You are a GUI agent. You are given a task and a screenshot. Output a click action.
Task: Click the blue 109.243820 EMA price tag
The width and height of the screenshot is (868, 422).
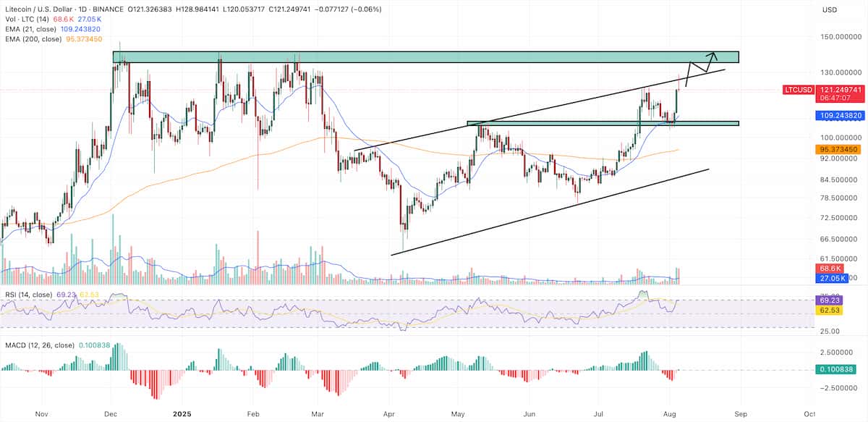coord(840,115)
